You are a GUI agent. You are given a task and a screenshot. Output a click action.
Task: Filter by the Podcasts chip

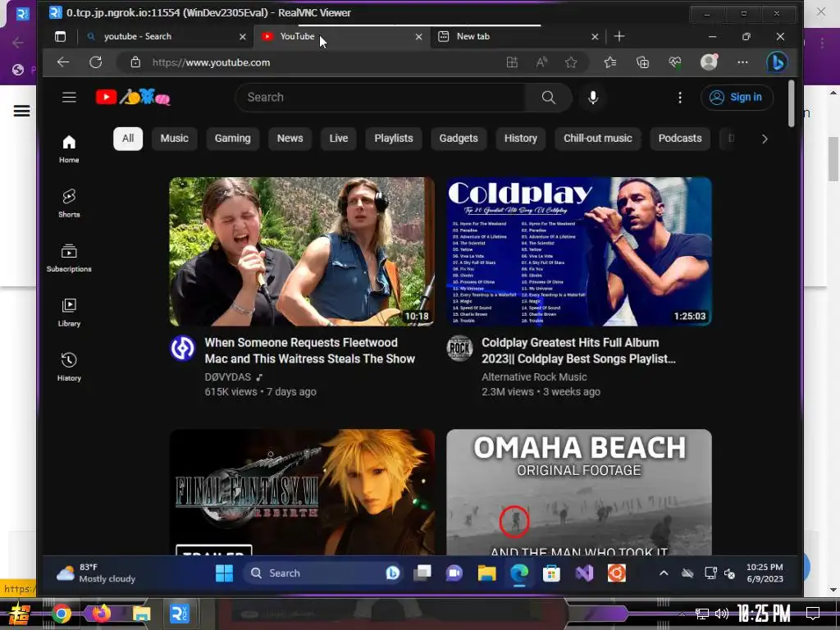680,139
